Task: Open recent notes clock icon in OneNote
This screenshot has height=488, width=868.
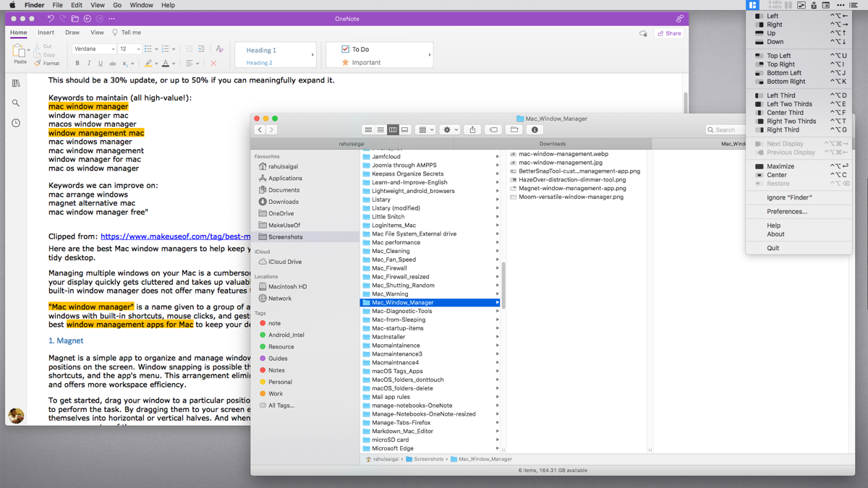Action: tap(16, 123)
